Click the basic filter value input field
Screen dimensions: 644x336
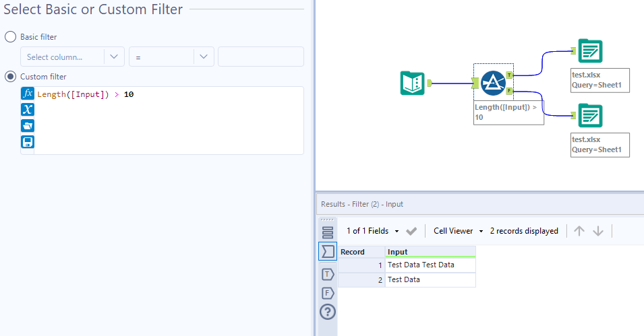[x=261, y=57]
